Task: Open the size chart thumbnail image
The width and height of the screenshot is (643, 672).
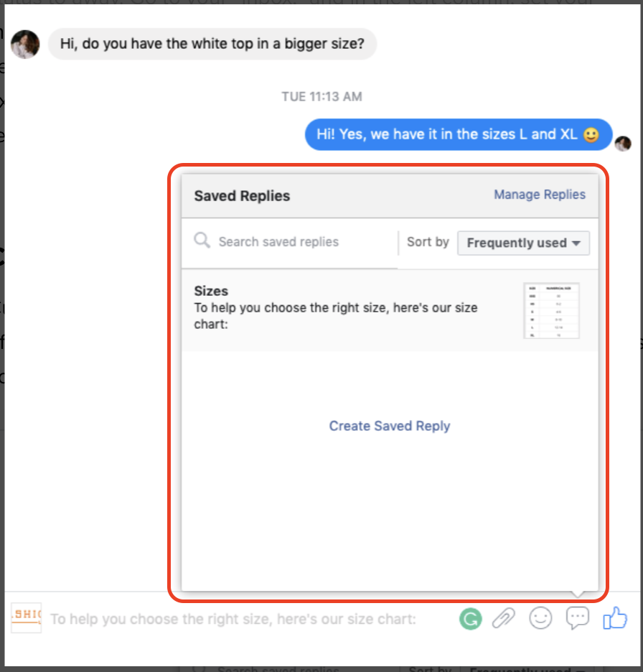Action: tap(551, 310)
